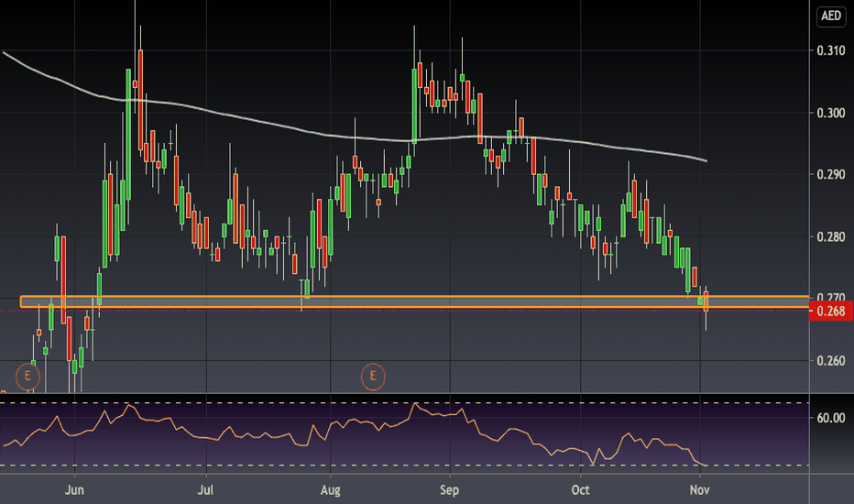Viewport: 854px width, 504px height.
Task: Click the Aug label on time axis
Action: (331, 490)
